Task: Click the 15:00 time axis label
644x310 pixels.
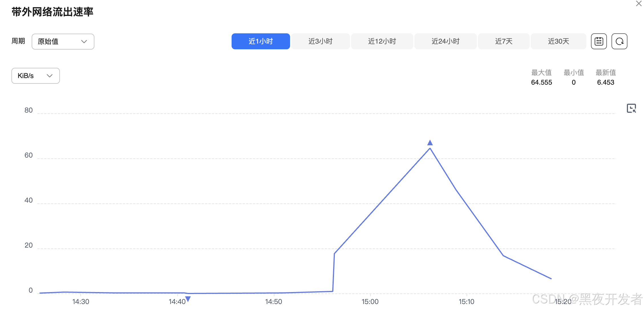Action: (x=370, y=301)
